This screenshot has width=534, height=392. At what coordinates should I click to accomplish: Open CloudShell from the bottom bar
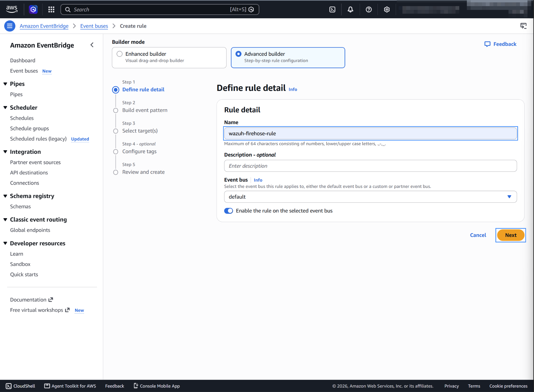pos(21,386)
